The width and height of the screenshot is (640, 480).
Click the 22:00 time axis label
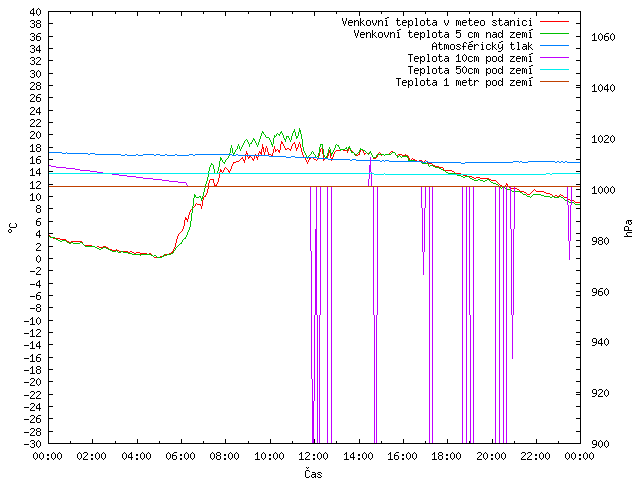point(535,456)
